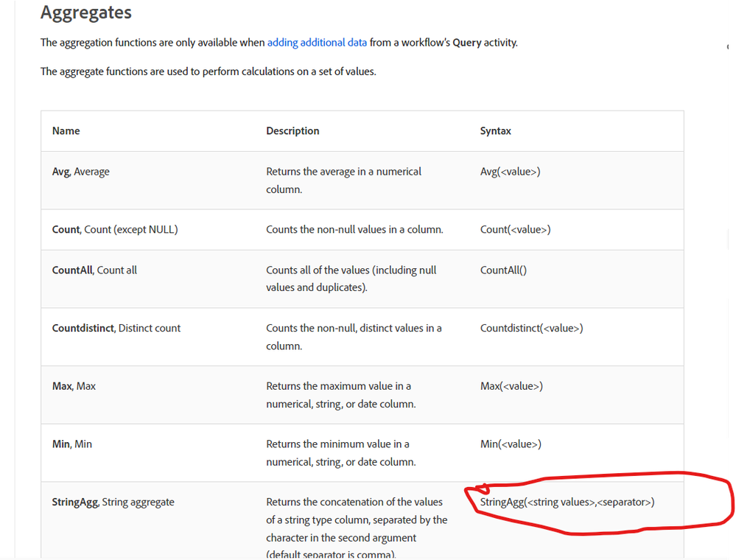Click the StringAgg description about concatenation
The height and width of the screenshot is (560, 736).
(357, 519)
